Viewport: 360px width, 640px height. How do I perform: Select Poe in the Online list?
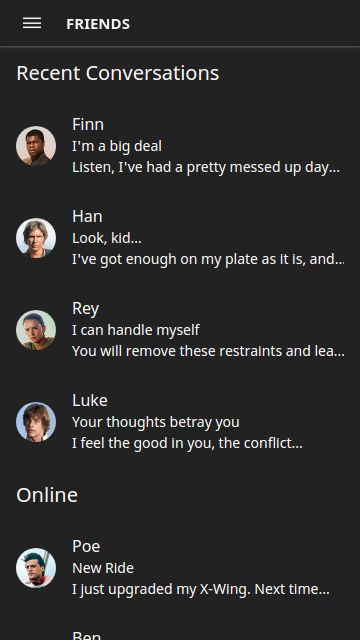coord(180,568)
